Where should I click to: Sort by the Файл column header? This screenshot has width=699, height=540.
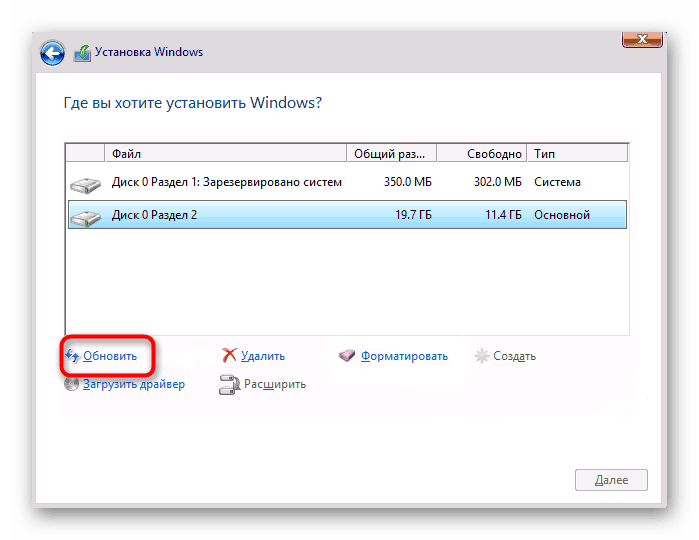[x=226, y=154]
